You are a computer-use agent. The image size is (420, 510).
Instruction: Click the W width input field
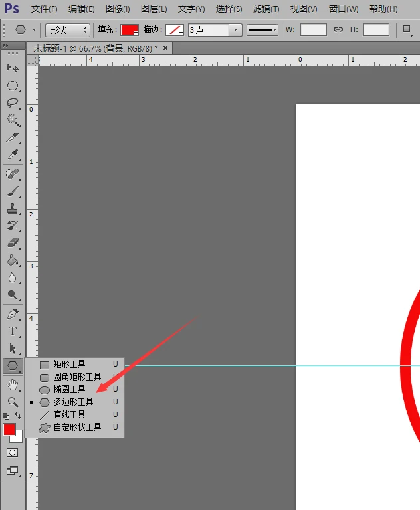pyautogui.click(x=313, y=30)
